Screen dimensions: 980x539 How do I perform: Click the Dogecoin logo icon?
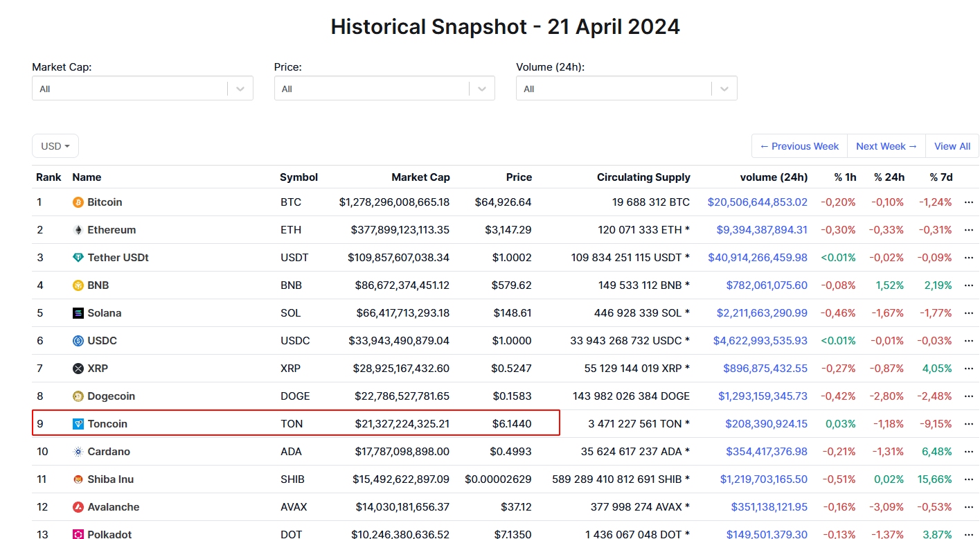[x=78, y=396]
